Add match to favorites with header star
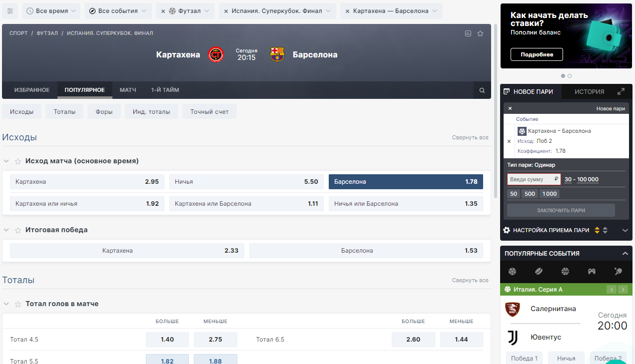 (480, 34)
